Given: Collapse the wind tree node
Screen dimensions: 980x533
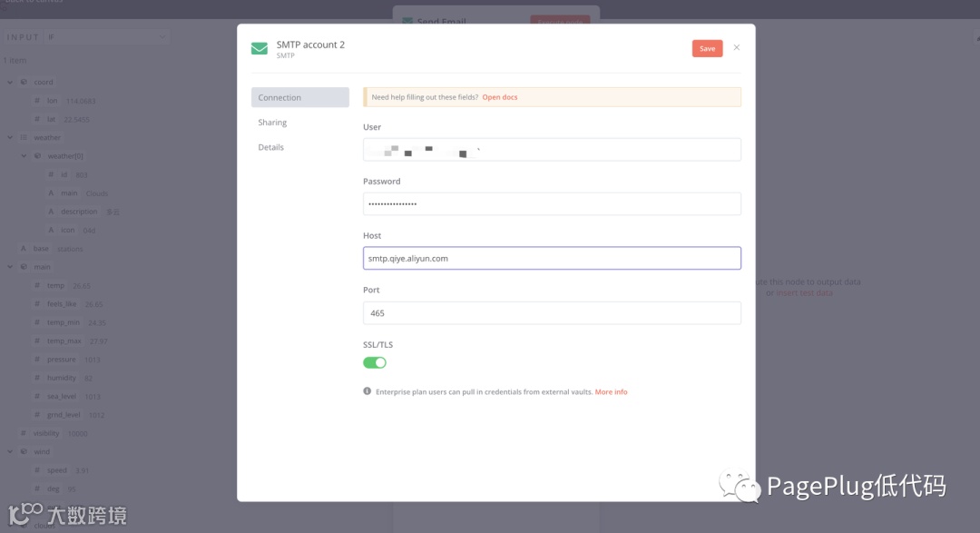Looking at the screenshot, I should [10, 451].
